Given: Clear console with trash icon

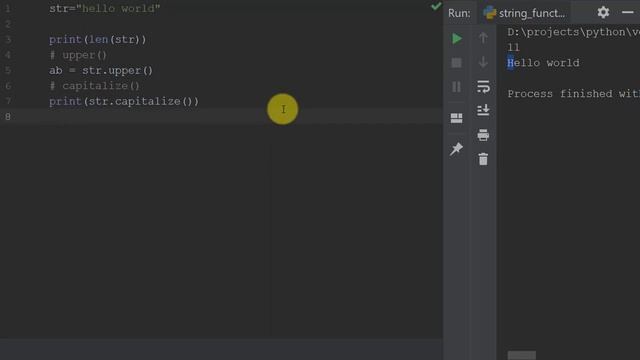Looking at the screenshot, I should [x=483, y=159].
